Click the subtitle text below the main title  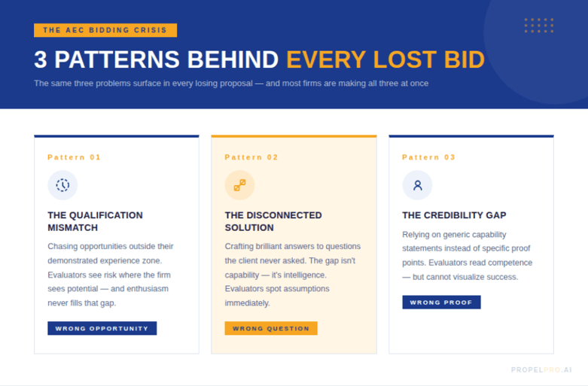(x=231, y=84)
